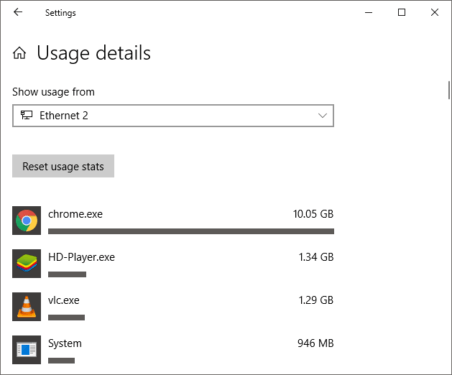Click HD-Player.exe usage bar
Screen dimensions: 452x375
coord(67,274)
